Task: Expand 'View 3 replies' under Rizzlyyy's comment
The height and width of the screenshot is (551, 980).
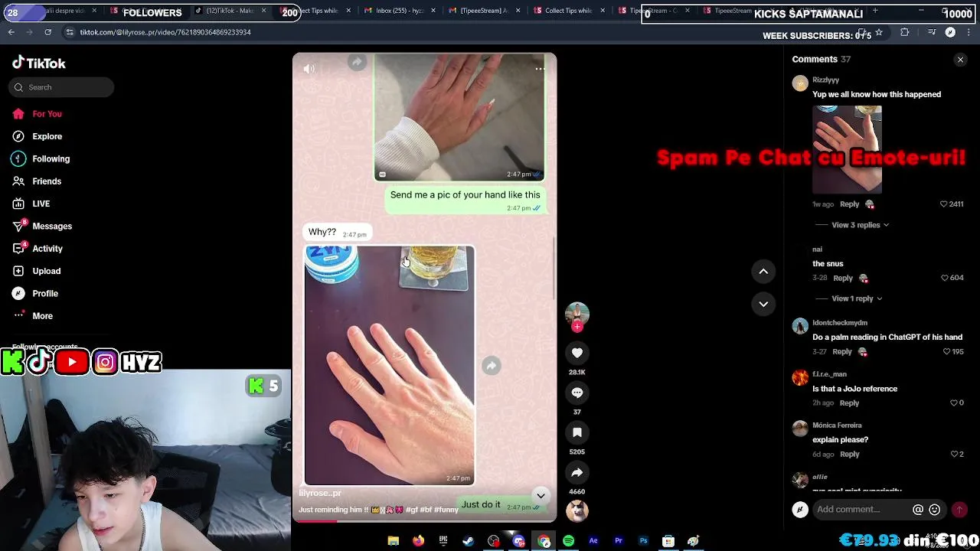Action: point(860,225)
